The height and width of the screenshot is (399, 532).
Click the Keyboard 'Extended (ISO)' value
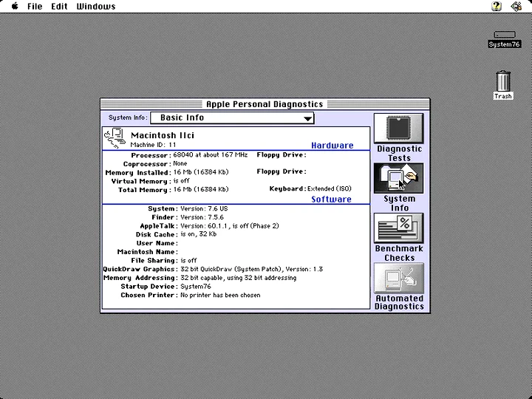tap(329, 188)
